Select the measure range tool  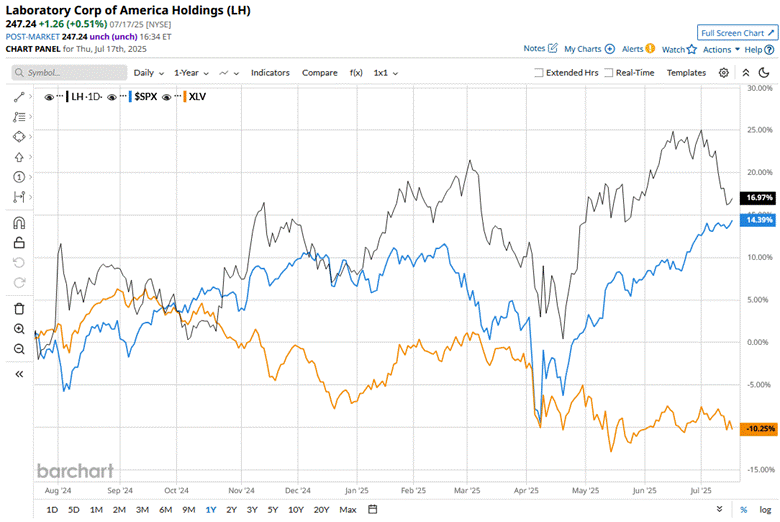coord(19,197)
